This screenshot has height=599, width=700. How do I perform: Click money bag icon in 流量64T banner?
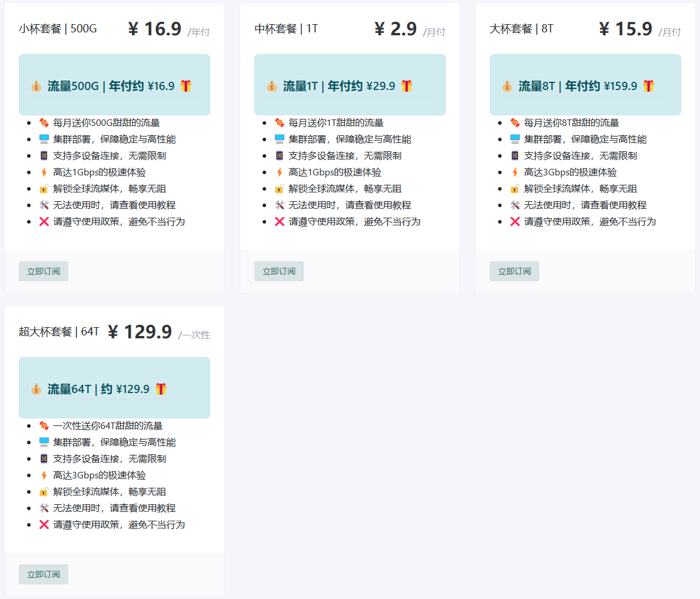36,389
